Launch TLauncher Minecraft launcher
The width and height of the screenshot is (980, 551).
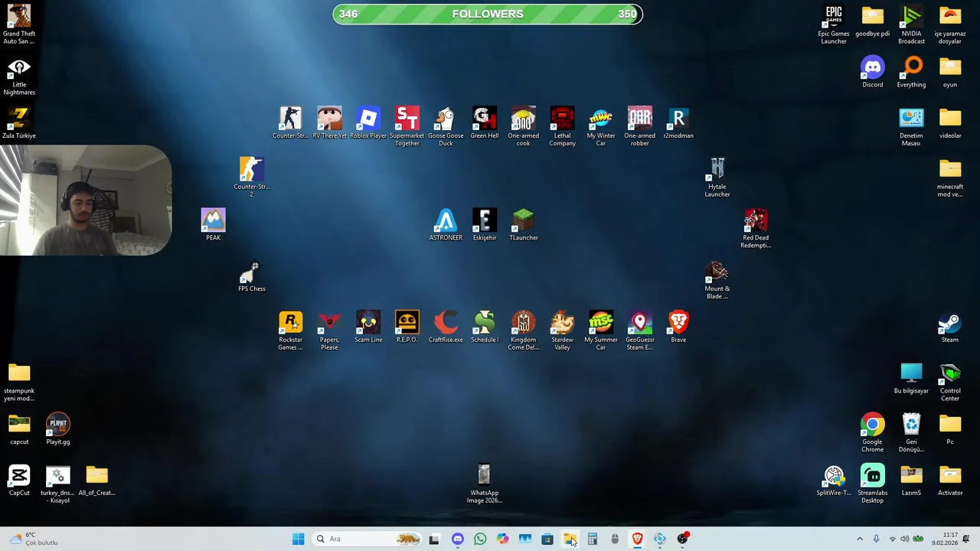coord(524,224)
